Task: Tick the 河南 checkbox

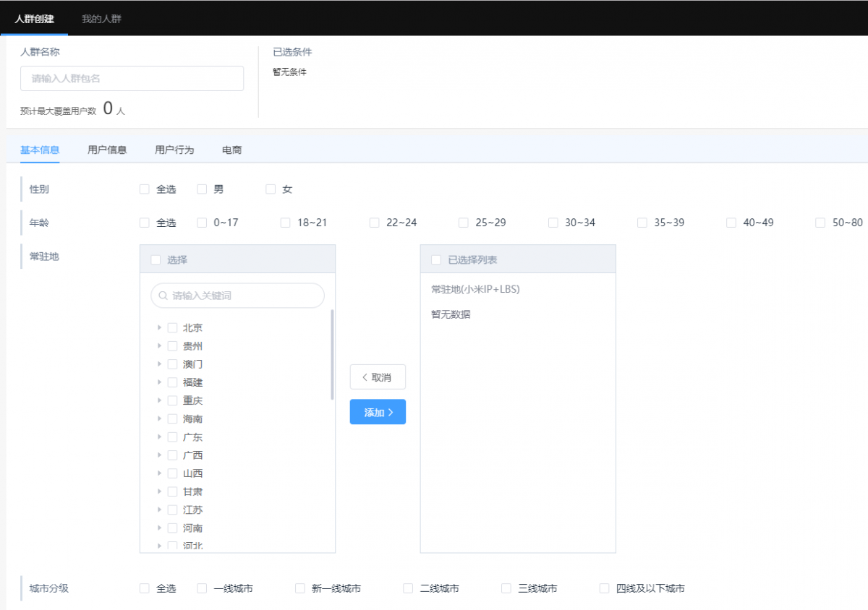Action: click(x=172, y=528)
